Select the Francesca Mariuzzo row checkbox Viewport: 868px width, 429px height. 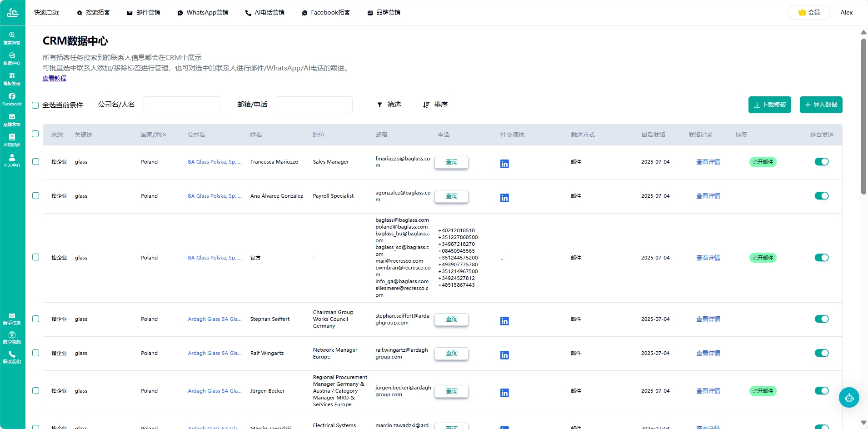pyautogui.click(x=35, y=162)
